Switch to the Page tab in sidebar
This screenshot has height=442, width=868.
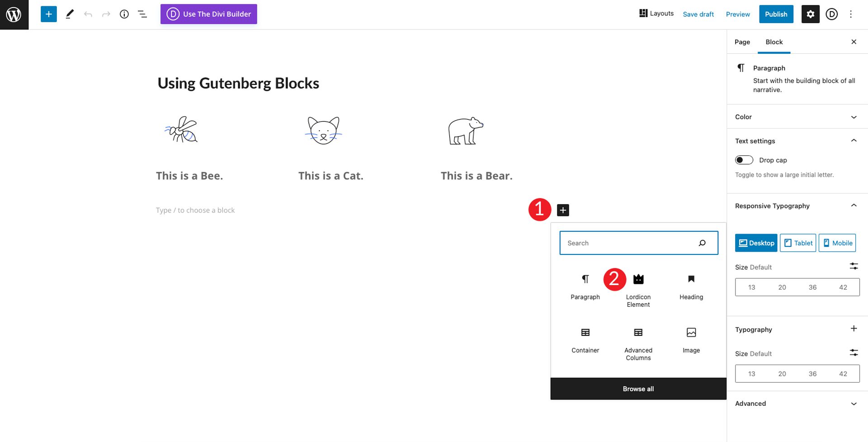pyautogui.click(x=742, y=42)
